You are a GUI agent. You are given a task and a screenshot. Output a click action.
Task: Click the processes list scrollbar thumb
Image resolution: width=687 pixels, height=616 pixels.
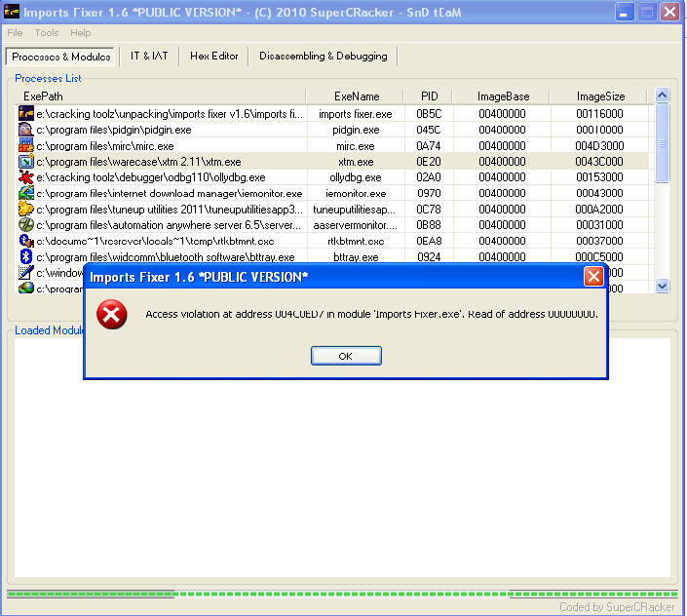[662, 142]
